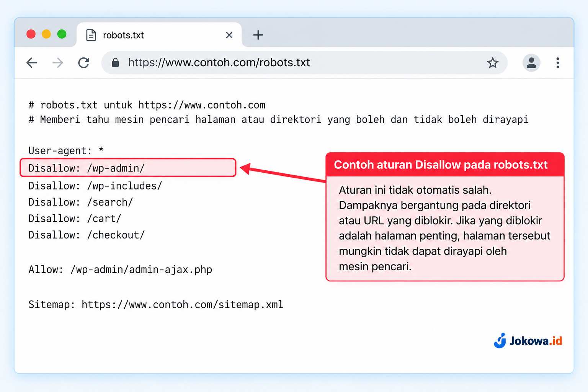Bookmark this page with the star icon
This screenshot has width=588, height=392.
click(x=493, y=63)
